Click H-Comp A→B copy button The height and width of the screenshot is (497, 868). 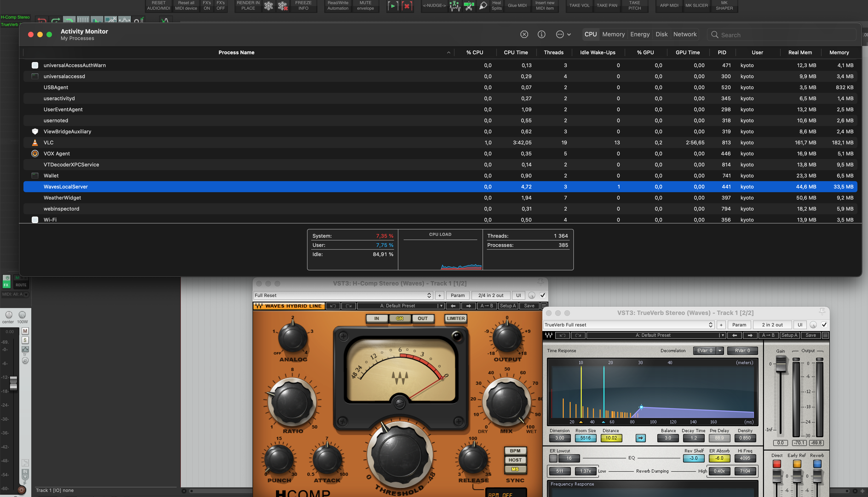(487, 306)
